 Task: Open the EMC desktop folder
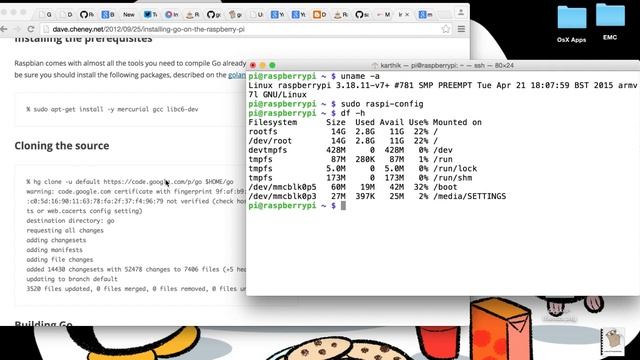click(x=610, y=22)
